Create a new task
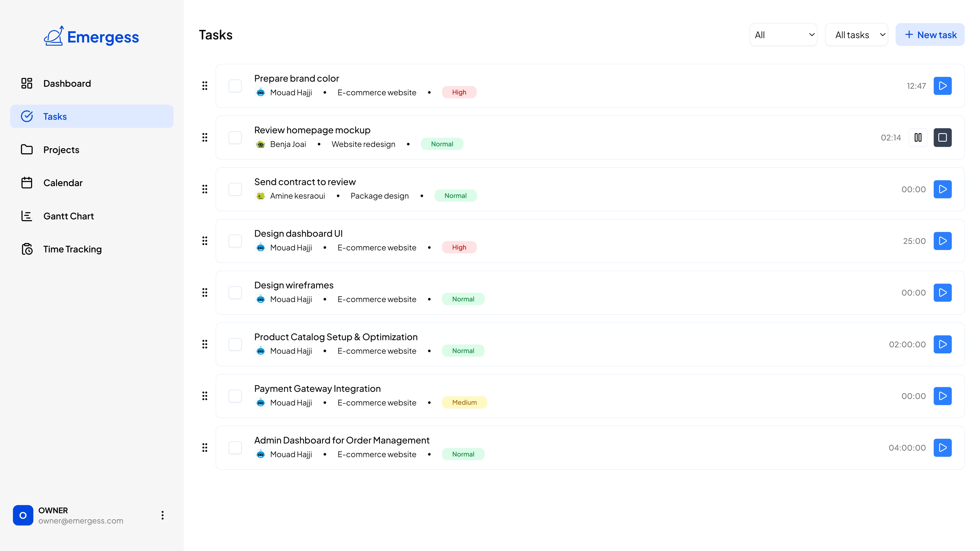 tap(930, 34)
